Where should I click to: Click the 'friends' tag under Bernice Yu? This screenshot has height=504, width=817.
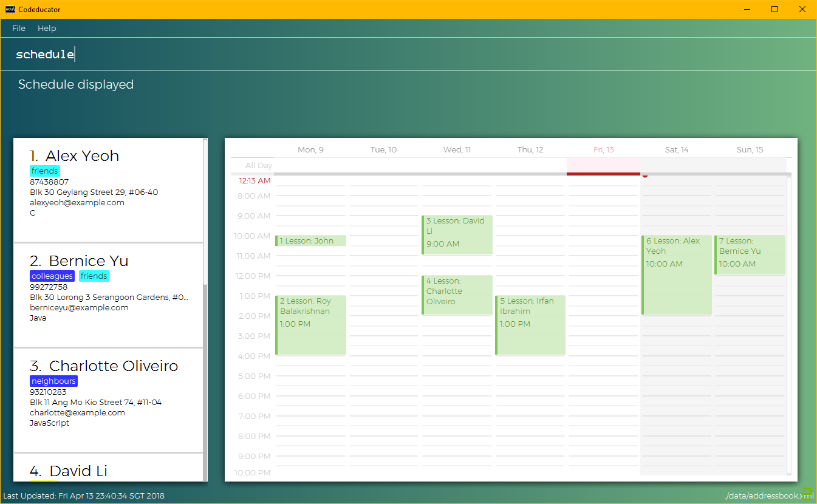click(94, 276)
